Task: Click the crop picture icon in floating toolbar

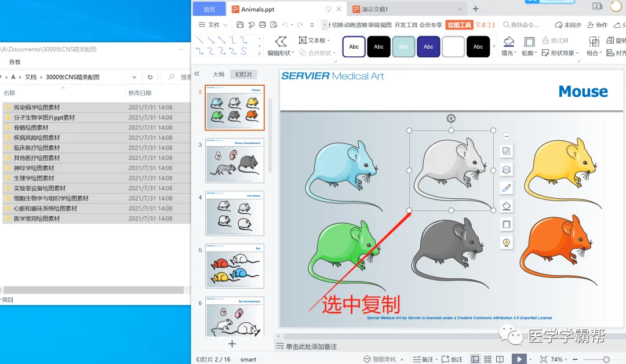Action: tap(506, 151)
